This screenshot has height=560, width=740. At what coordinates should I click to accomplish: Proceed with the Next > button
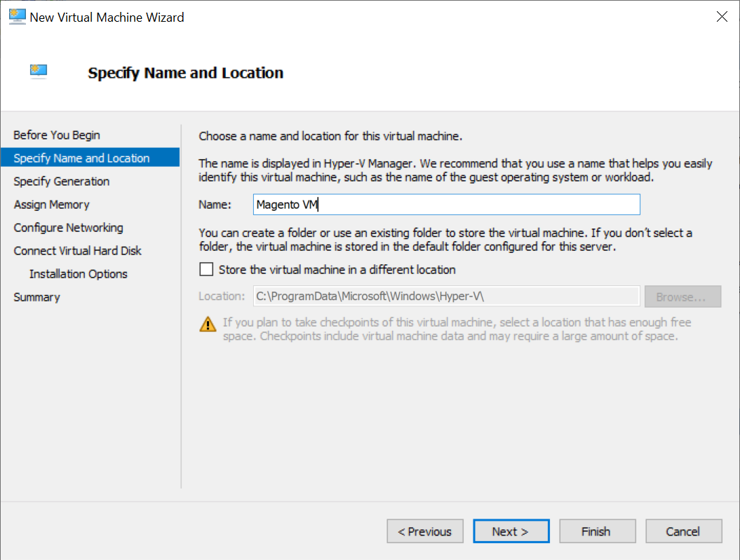(511, 531)
